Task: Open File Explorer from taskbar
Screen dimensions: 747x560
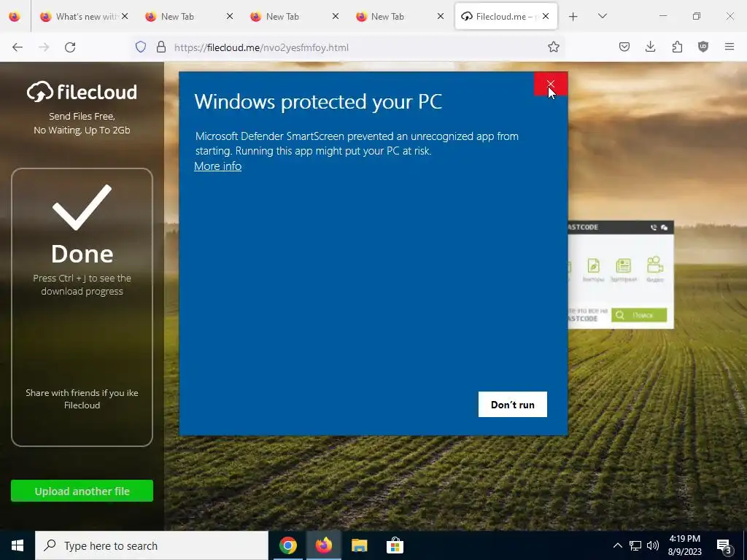Action: click(359, 545)
